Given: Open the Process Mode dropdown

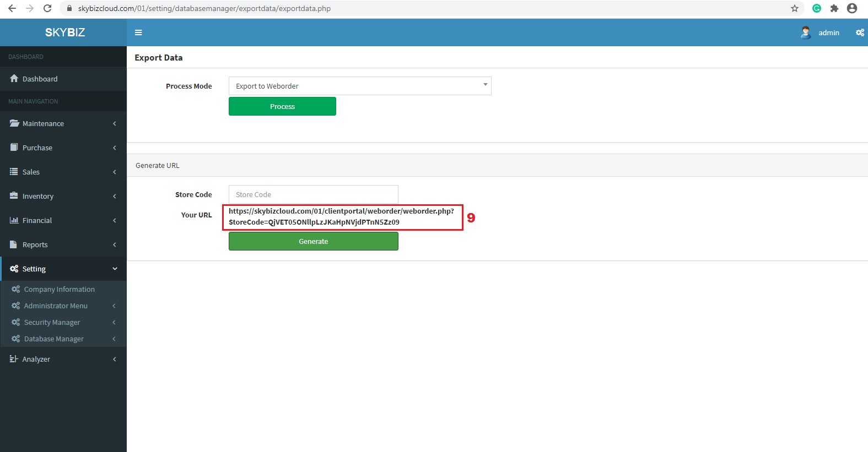Looking at the screenshot, I should point(359,86).
